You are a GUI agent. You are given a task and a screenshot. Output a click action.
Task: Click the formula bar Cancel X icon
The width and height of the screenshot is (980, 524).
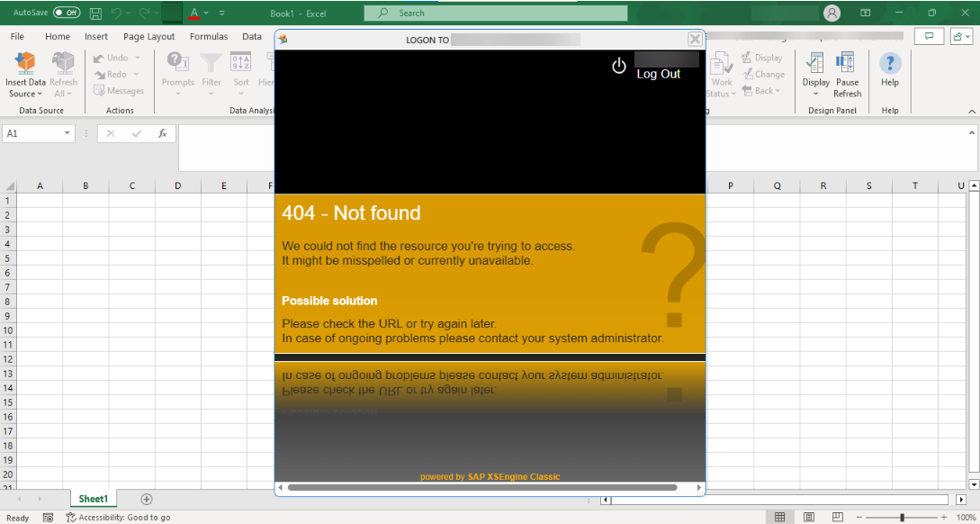111,133
